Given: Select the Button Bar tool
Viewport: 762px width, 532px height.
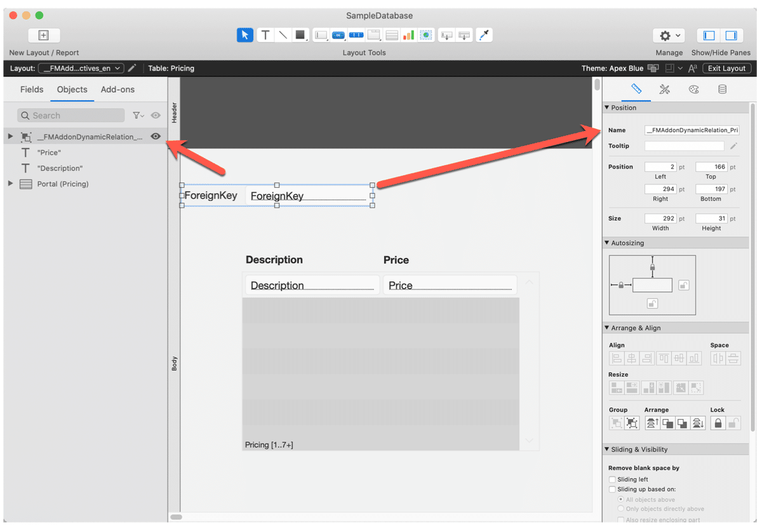Looking at the screenshot, I should click(x=356, y=35).
